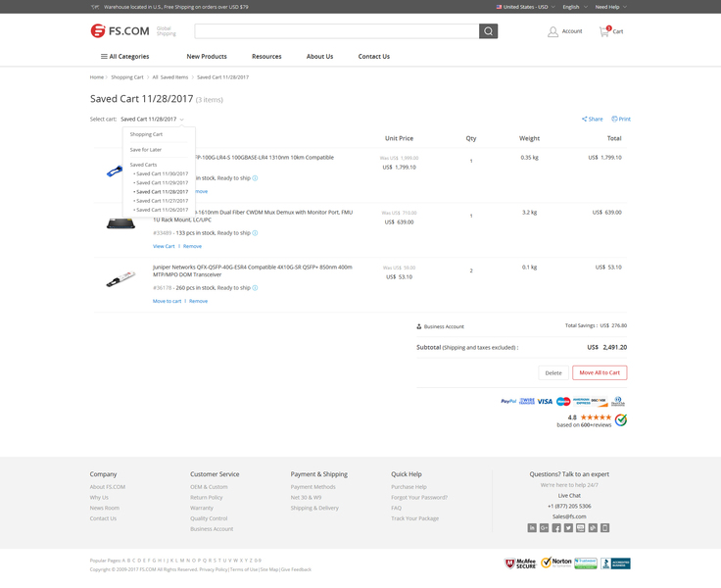Click the Delete button
This screenshot has height=588, width=721.
[553, 372]
